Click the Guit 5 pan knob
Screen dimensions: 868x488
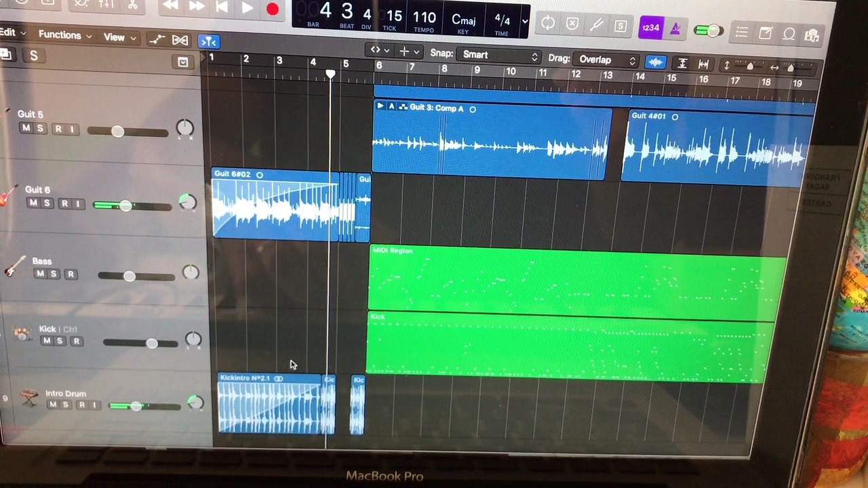tap(184, 127)
